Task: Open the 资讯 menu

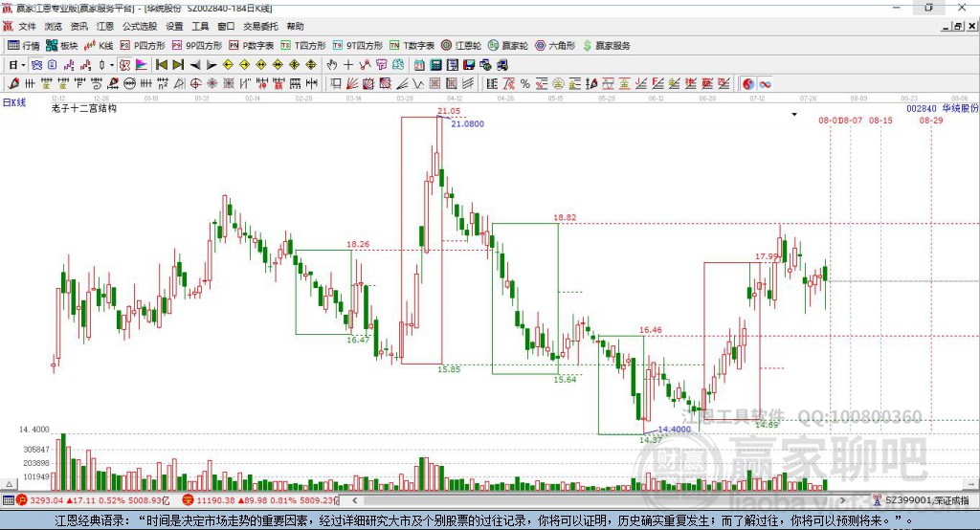Action: click(x=78, y=26)
